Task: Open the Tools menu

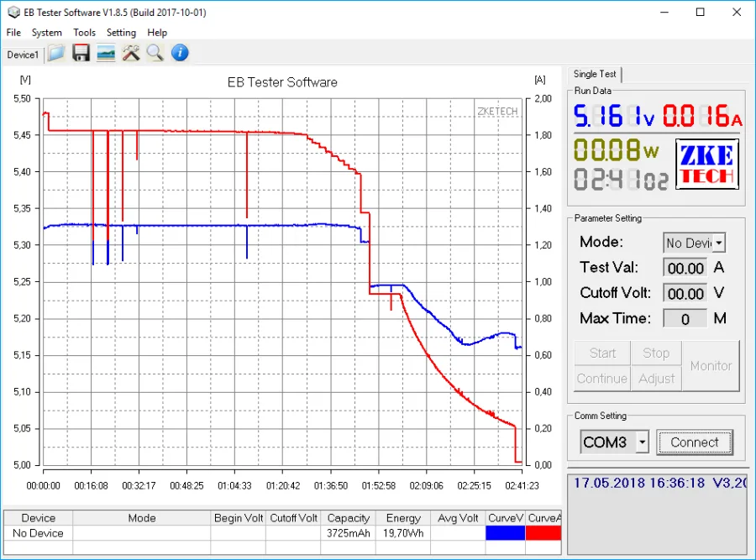Action: (x=84, y=33)
